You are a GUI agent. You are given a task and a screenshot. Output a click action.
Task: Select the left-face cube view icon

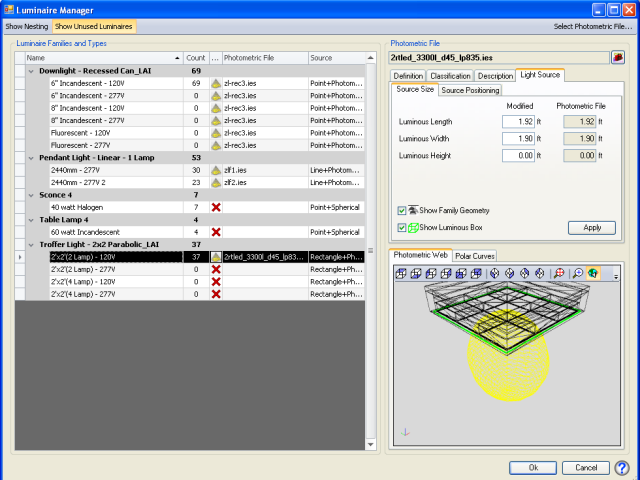point(431,273)
